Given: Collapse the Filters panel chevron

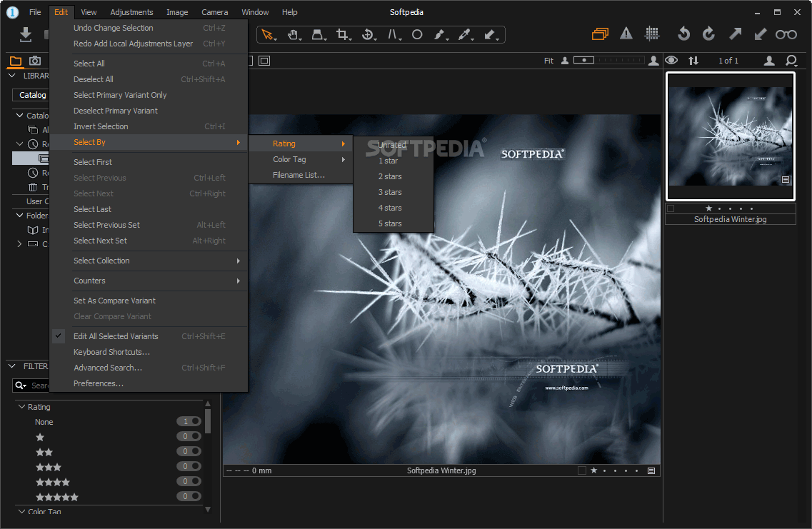Looking at the screenshot, I should [x=12, y=366].
